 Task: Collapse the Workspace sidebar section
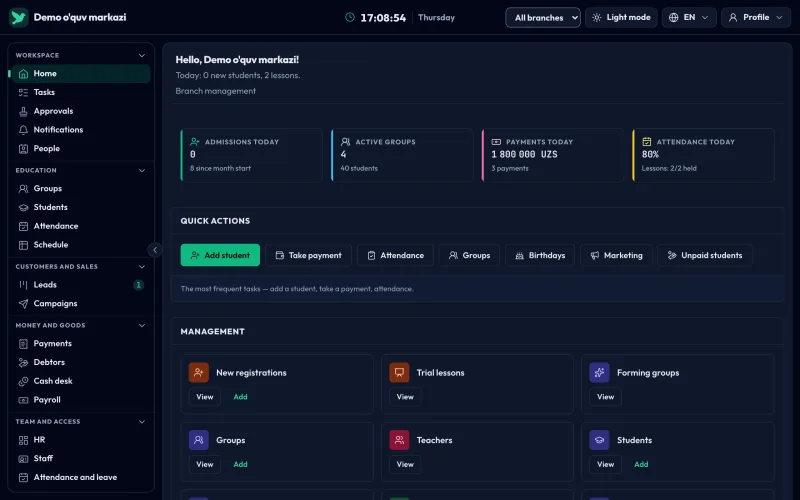coord(142,55)
